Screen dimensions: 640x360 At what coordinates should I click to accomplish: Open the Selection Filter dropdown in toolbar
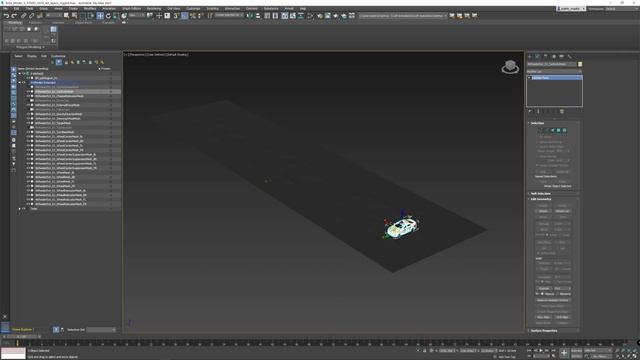click(53, 16)
